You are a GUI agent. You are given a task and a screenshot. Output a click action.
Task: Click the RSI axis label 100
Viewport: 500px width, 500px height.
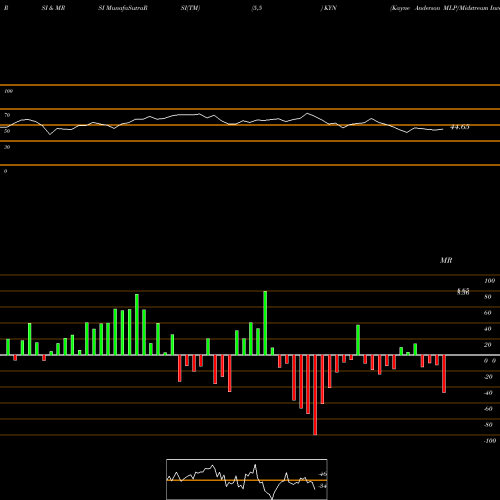[x=9, y=91]
